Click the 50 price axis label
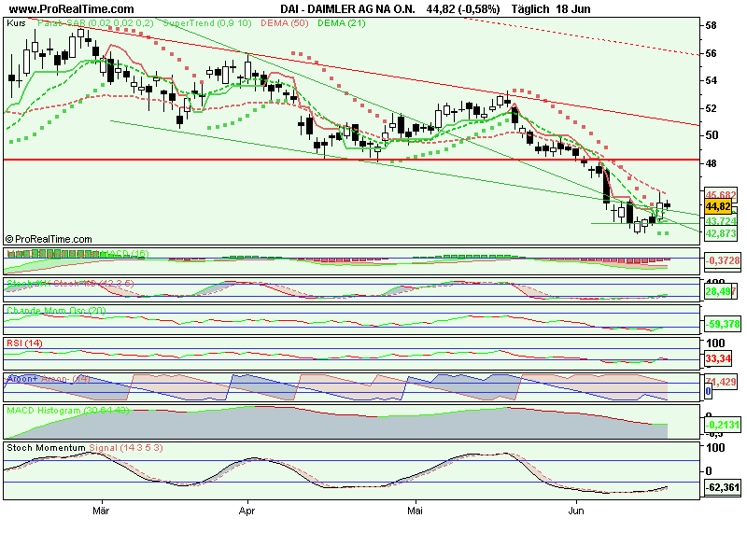The height and width of the screenshot is (560, 747). (711, 135)
